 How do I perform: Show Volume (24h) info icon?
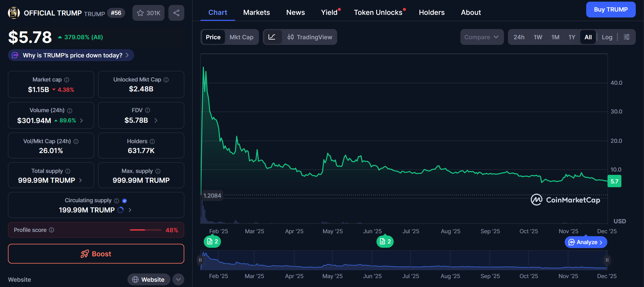pyautogui.click(x=70, y=111)
